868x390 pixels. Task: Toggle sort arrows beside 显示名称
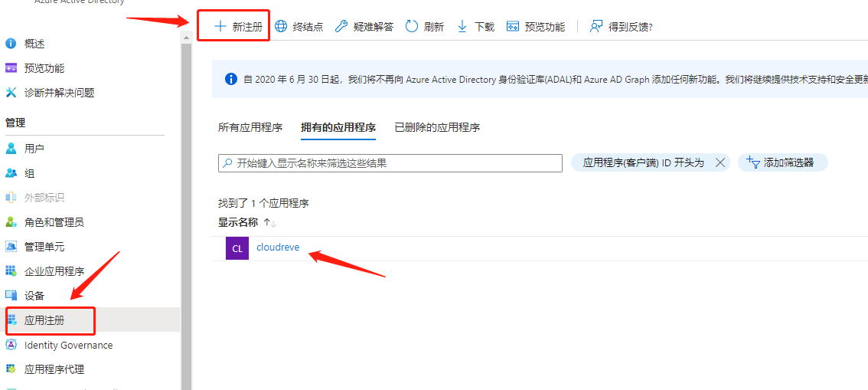pos(269,222)
